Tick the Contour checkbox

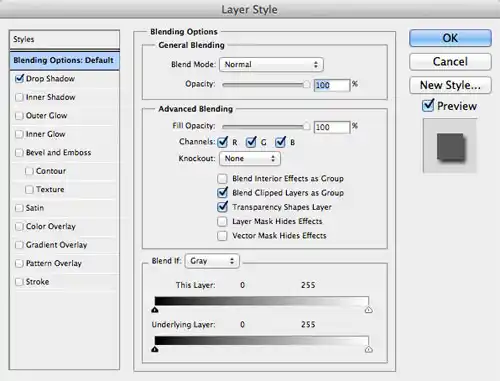29,171
